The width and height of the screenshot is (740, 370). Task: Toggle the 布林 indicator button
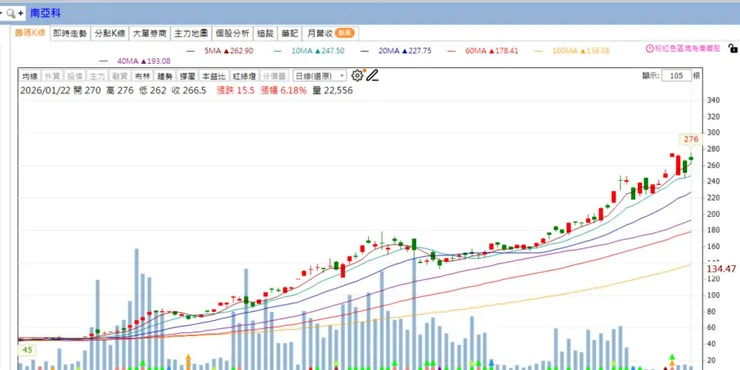[x=142, y=76]
